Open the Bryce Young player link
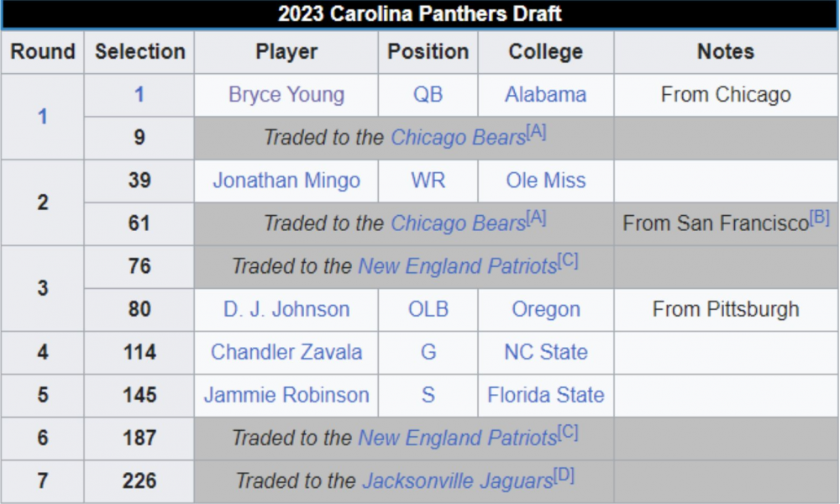This screenshot has width=840, height=504. pos(286,95)
